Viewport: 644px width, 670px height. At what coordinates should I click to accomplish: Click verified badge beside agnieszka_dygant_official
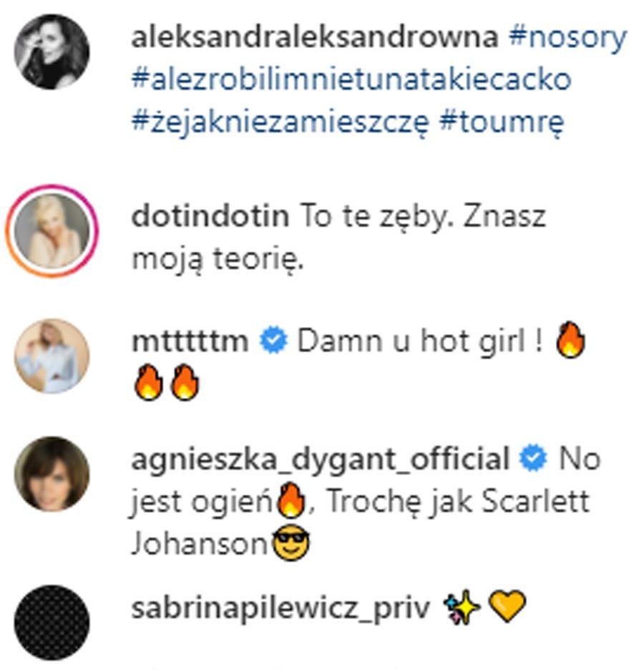533,458
